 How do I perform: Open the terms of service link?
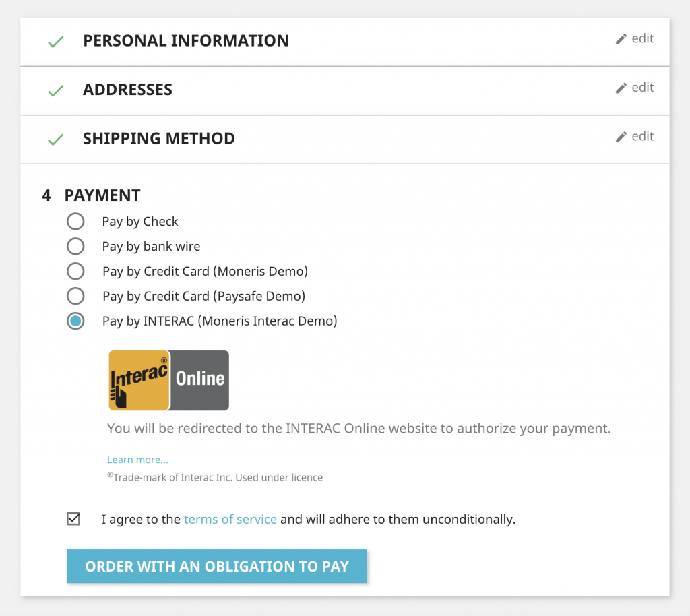click(230, 519)
